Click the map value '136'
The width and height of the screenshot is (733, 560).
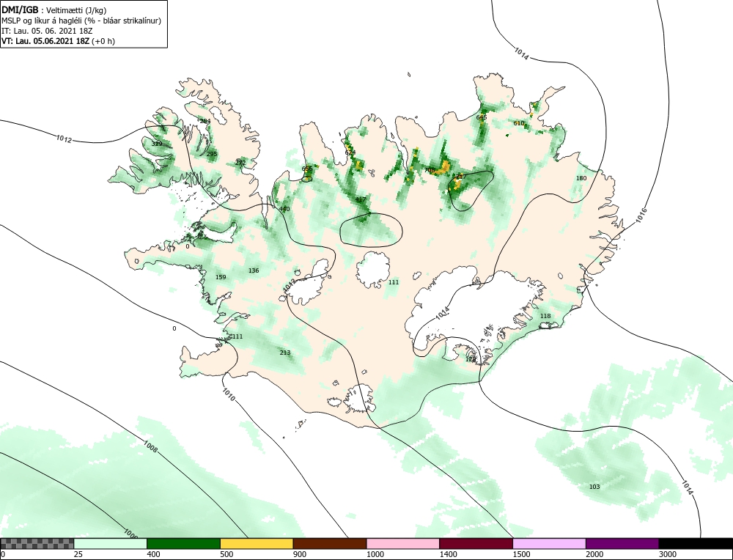(x=254, y=270)
